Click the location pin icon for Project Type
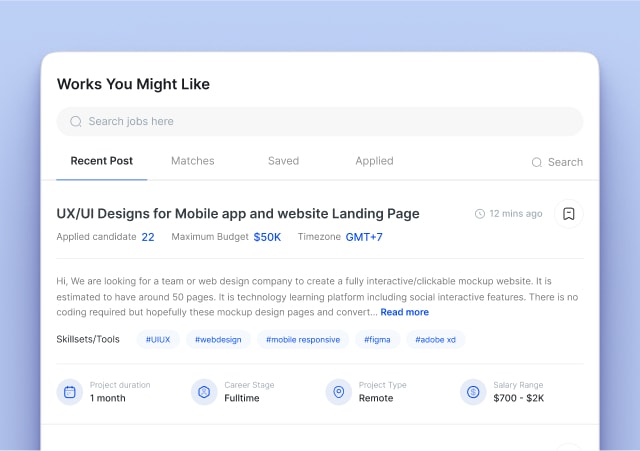The width and height of the screenshot is (640, 451). [x=338, y=392]
